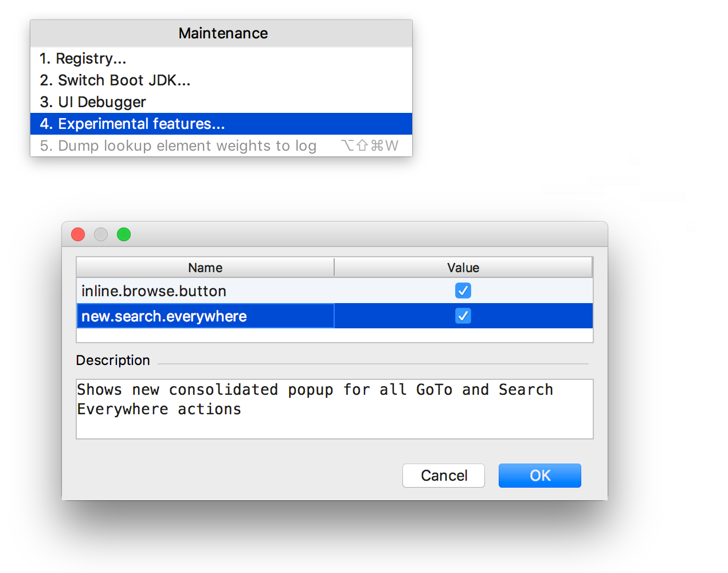Click inside the Description text area

pos(335,409)
